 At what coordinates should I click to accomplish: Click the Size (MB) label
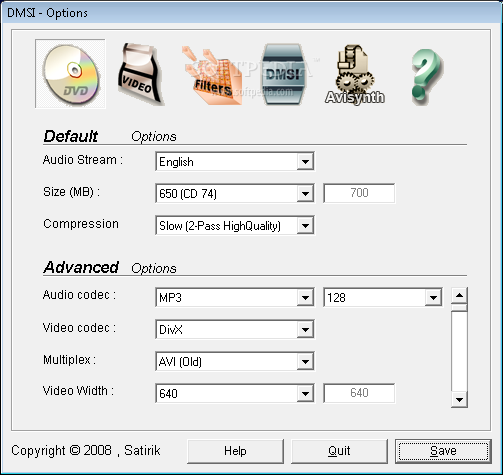pyautogui.click(x=71, y=192)
